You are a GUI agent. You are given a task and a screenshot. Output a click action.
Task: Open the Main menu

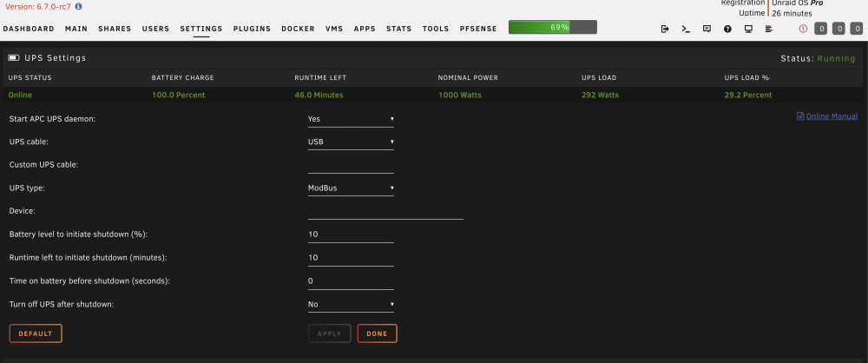[76, 29]
